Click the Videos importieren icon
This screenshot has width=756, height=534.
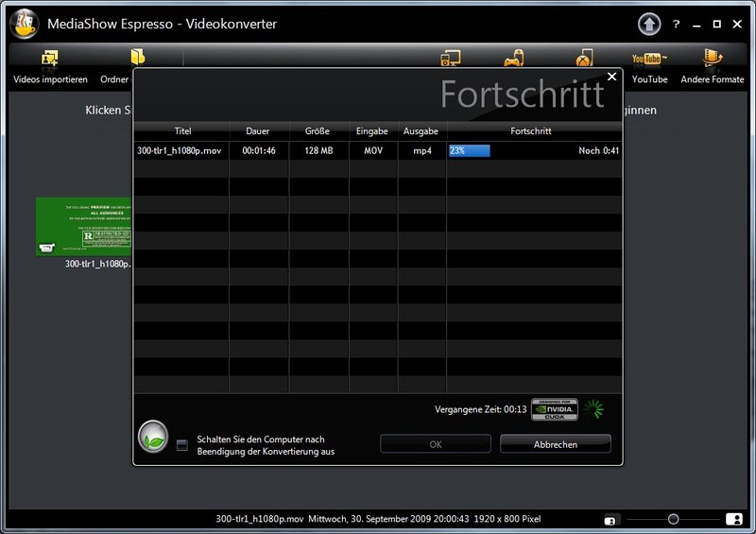[50, 59]
